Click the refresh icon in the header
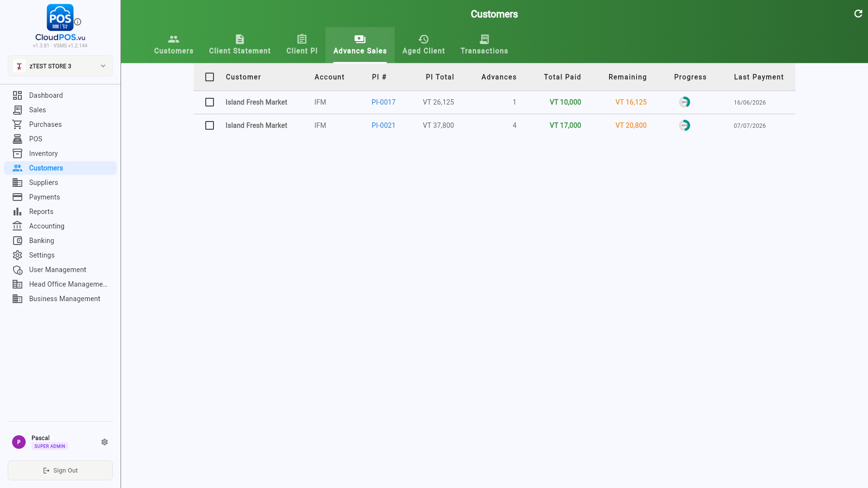The image size is (868, 488). pos(858,14)
